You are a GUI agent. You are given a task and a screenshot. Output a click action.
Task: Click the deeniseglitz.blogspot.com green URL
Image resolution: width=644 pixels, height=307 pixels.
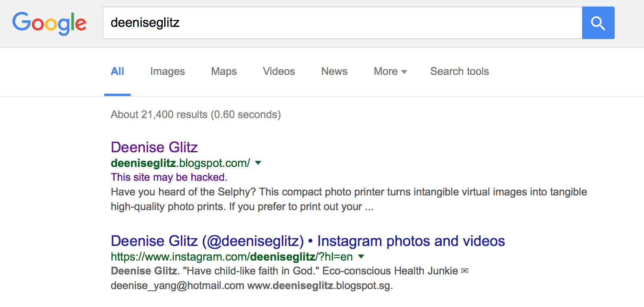coord(180,163)
